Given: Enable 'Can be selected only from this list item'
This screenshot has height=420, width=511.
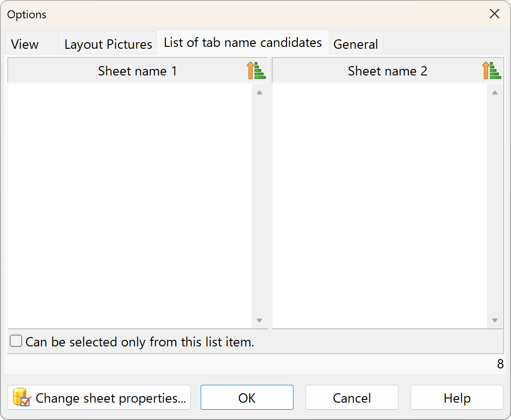Looking at the screenshot, I should 16,341.
